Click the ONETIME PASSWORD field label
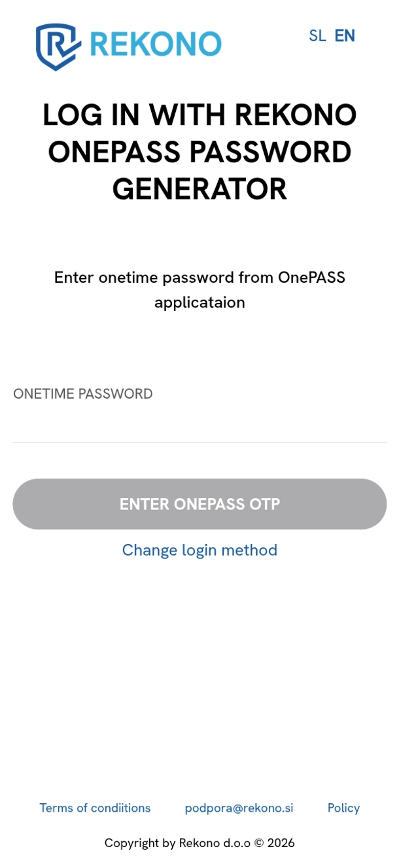Screen dimensions: 399x868 (x=83, y=394)
